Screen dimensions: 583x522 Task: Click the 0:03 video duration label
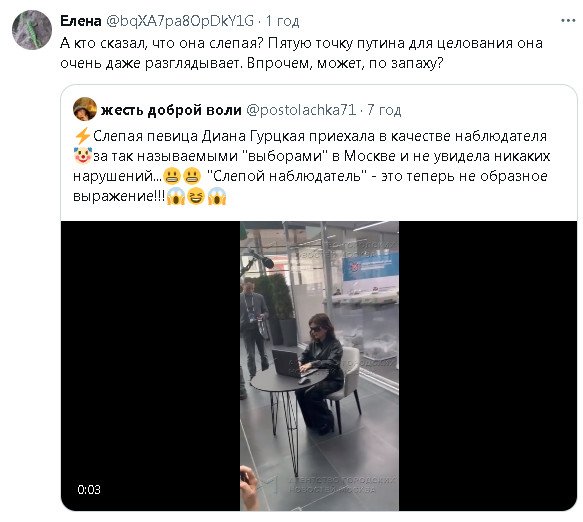tap(89, 490)
